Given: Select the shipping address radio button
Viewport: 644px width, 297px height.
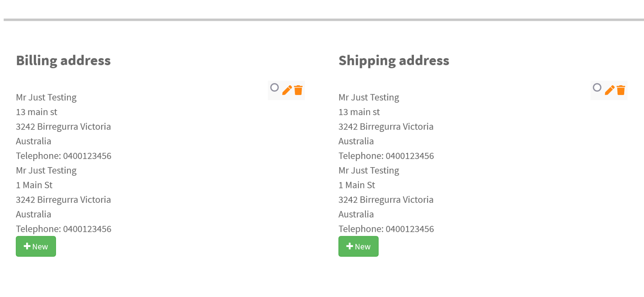Looking at the screenshot, I should (597, 88).
